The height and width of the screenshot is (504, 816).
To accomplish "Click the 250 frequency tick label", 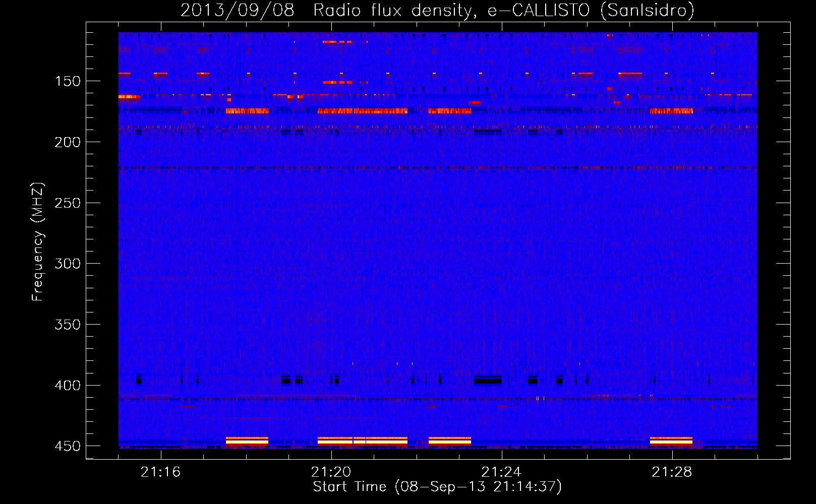I will (67, 203).
